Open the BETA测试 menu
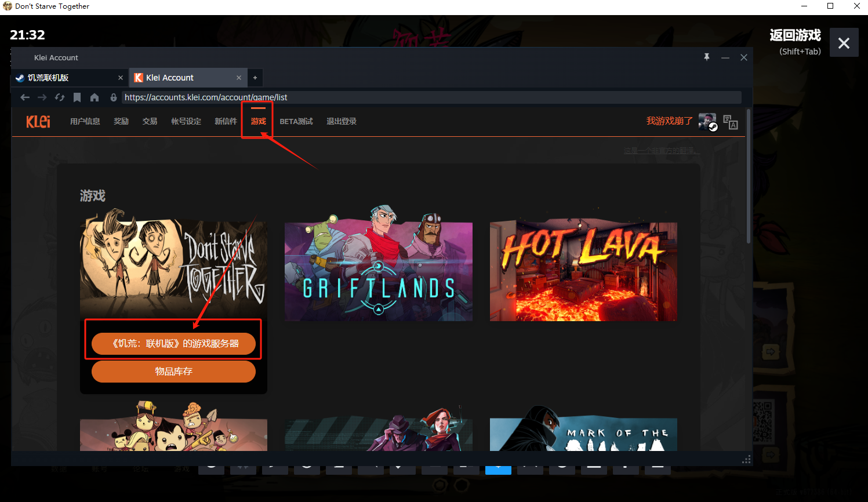868x502 pixels. pyautogui.click(x=296, y=121)
